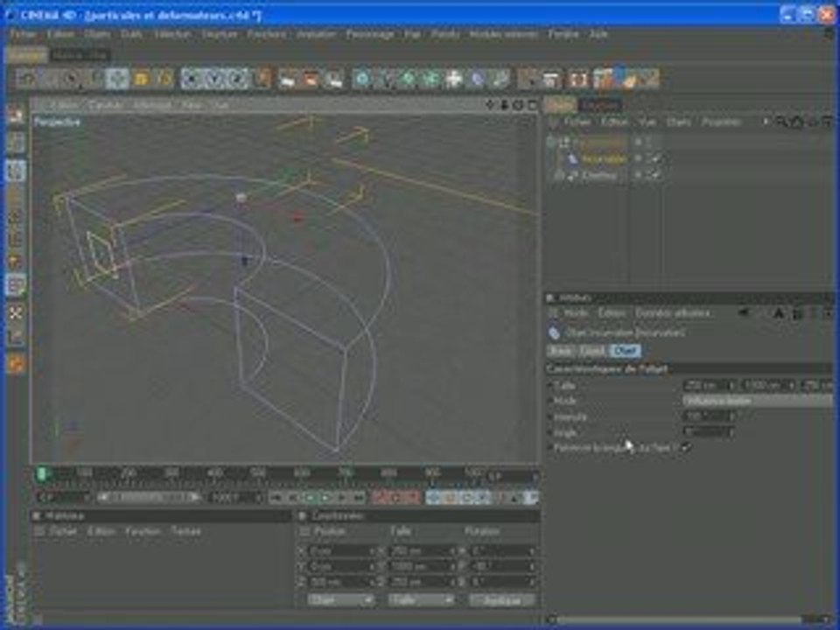
Task: Click the white cross scene object icon
Action: pos(453,80)
